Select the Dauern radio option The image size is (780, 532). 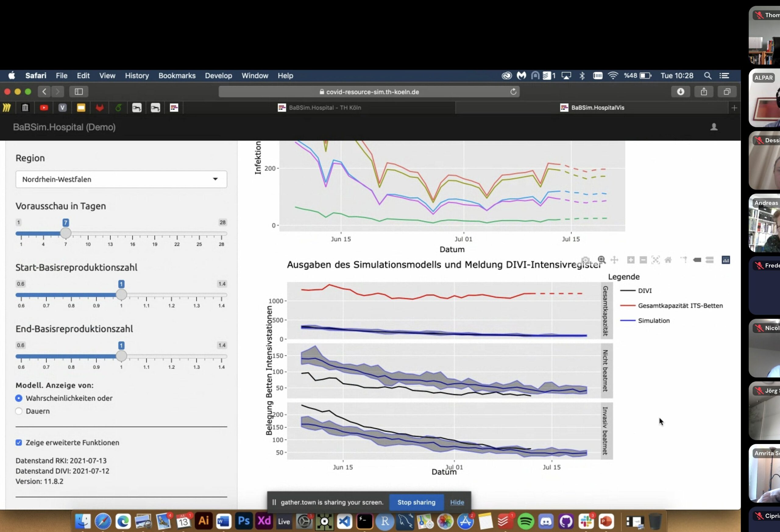pyautogui.click(x=19, y=411)
